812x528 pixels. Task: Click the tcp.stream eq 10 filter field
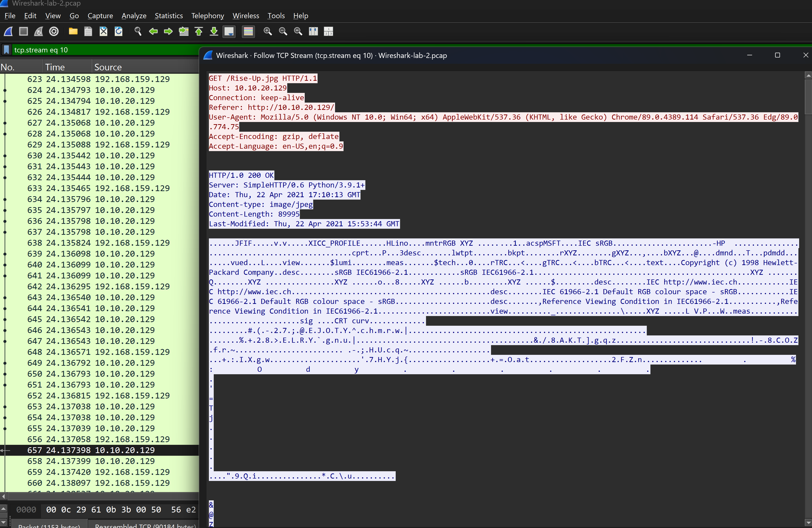pyautogui.click(x=105, y=50)
